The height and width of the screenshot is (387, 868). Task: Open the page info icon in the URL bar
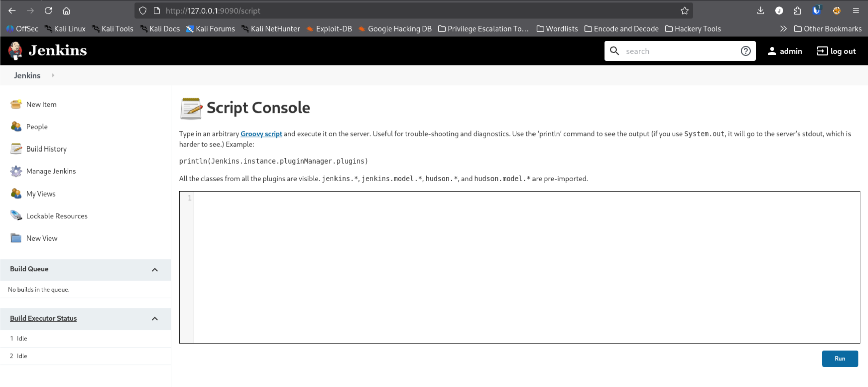157,11
